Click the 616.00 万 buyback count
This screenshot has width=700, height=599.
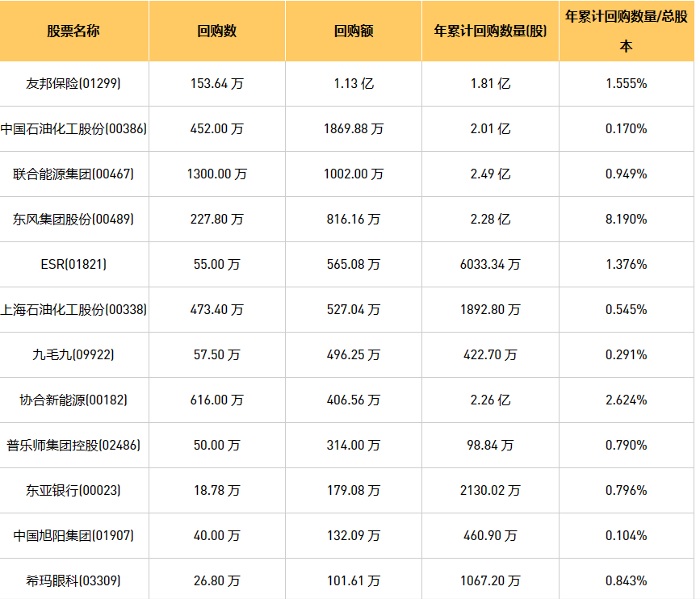click(217, 400)
